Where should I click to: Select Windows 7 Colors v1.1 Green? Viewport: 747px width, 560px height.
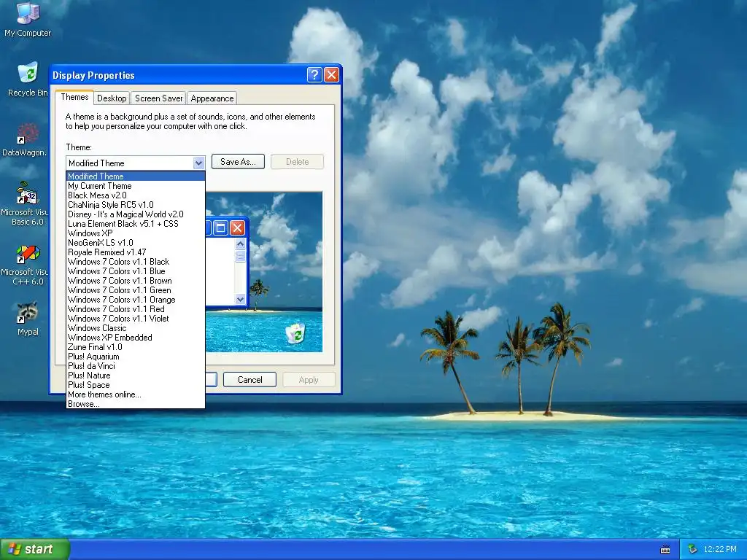(135, 290)
